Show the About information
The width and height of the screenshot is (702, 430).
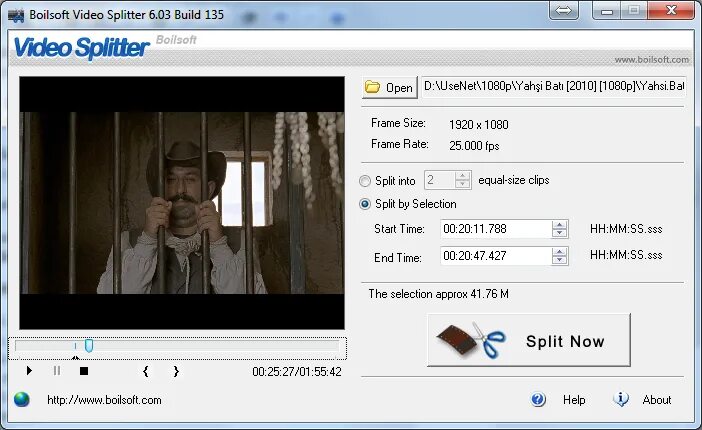tap(657, 400)
